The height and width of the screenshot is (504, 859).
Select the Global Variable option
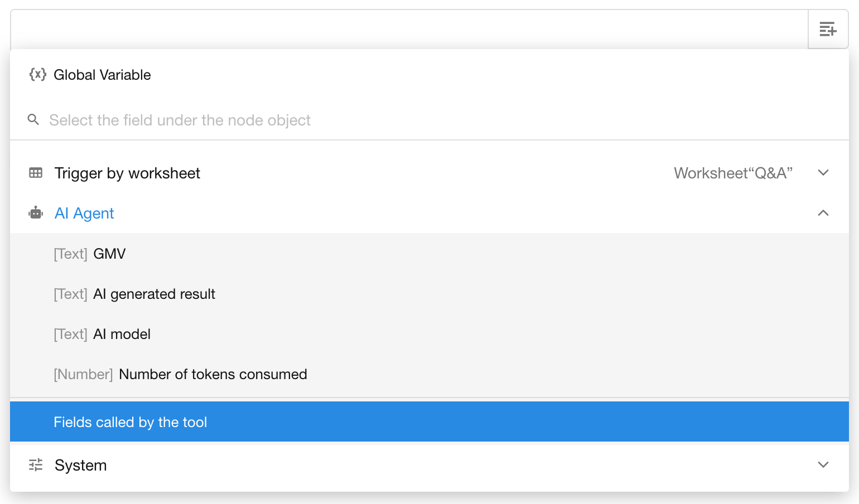click(x=102, y=75)
